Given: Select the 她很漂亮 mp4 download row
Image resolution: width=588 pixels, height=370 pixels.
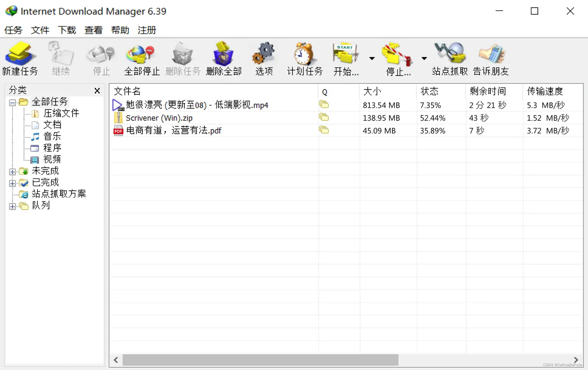Looking at the screenshot, I should click(346, 105).
